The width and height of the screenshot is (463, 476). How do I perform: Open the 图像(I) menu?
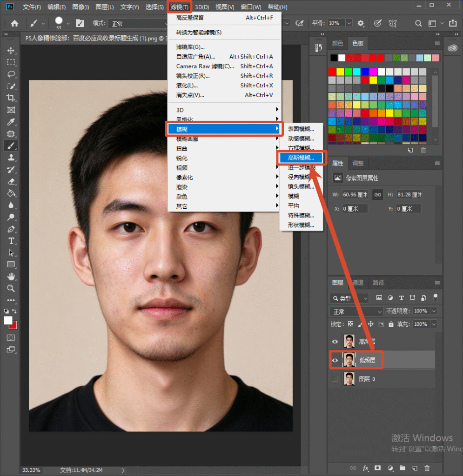coord(81,7)
